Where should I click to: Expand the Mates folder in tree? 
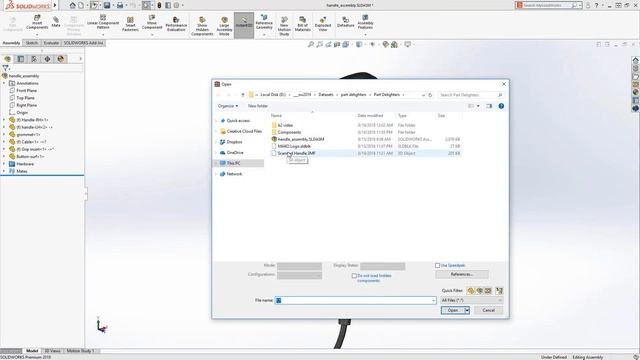tap(4, 171)
